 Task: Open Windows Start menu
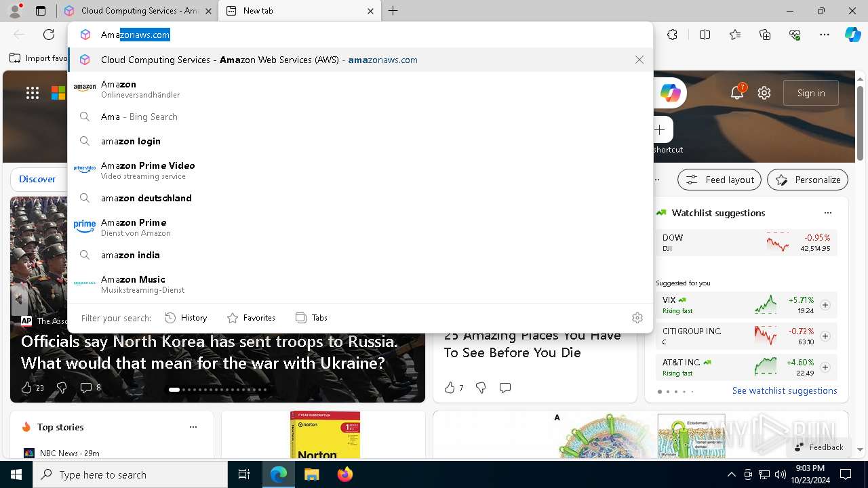pyautogui.click(x=16, y=474)
